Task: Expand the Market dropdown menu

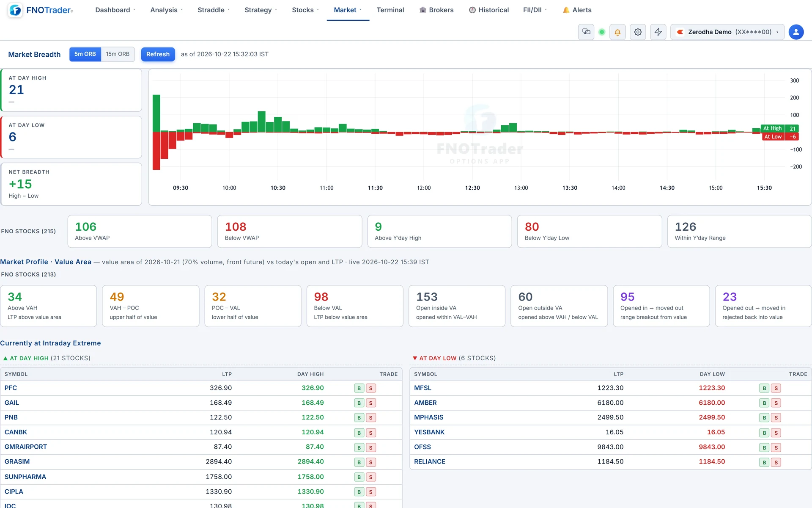Action: [x=348, y=10]
